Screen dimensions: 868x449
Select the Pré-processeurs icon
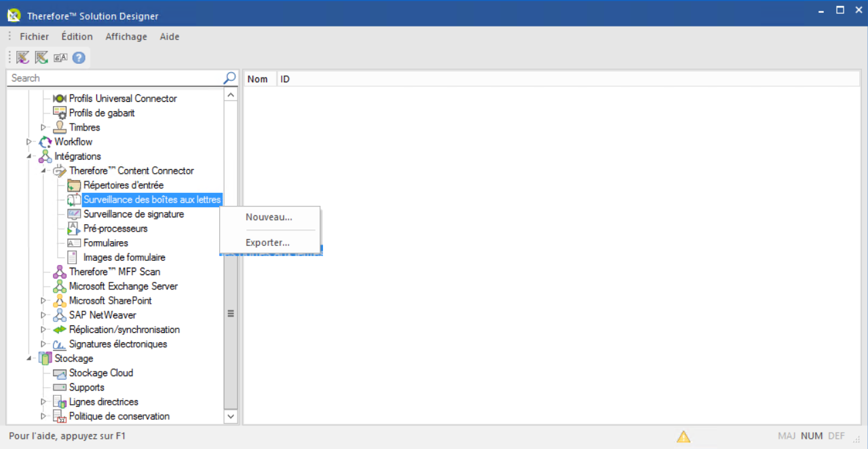coord(74,228)
